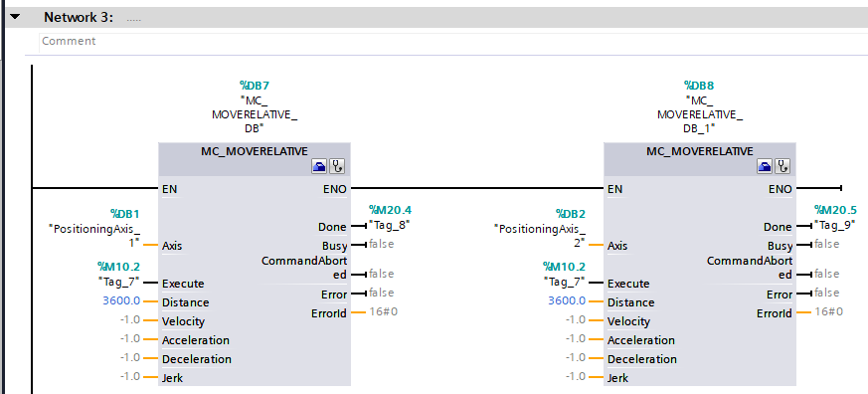Screen dimensions: 868x394
Task: Click %M20.4 address label
Action: coord(390,210)
